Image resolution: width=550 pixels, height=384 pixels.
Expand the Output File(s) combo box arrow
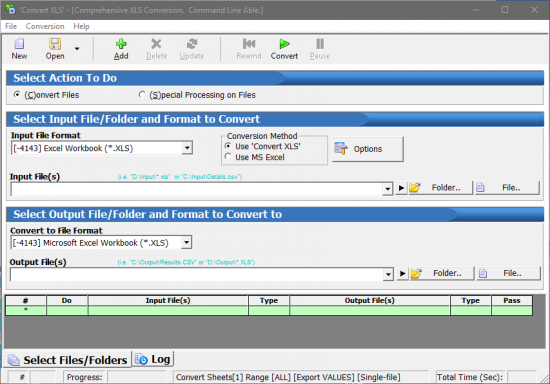[x=388, y=274]
